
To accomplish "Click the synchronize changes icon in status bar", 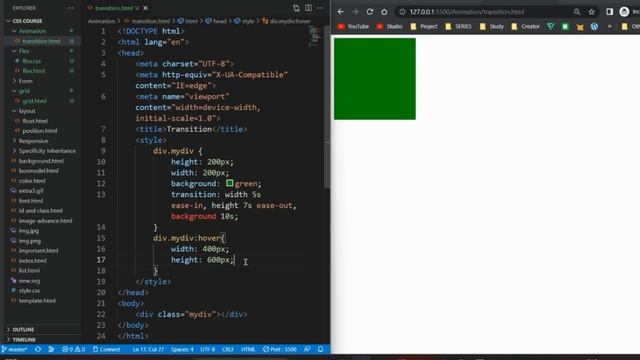I will (x=38, y=349).
